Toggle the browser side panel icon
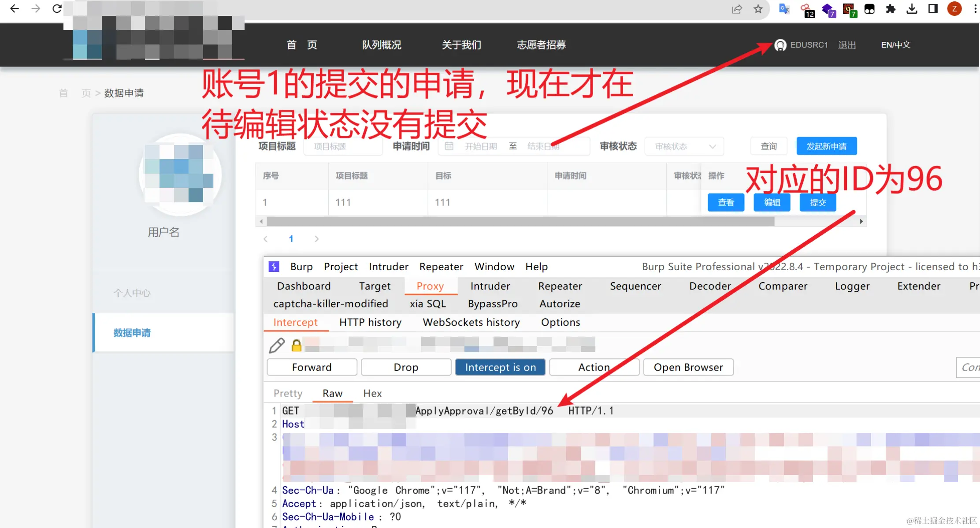 pyautogui.click(x=933, y=9)
